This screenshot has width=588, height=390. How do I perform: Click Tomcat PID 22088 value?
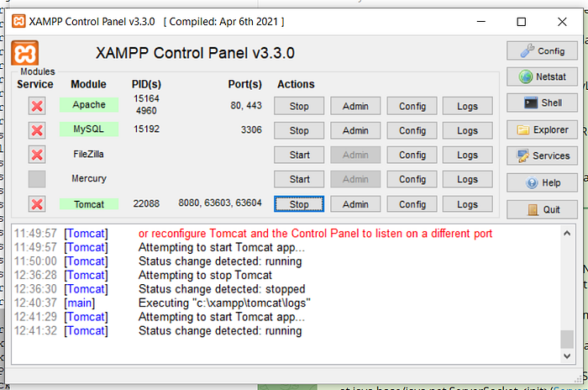point(146,203)
